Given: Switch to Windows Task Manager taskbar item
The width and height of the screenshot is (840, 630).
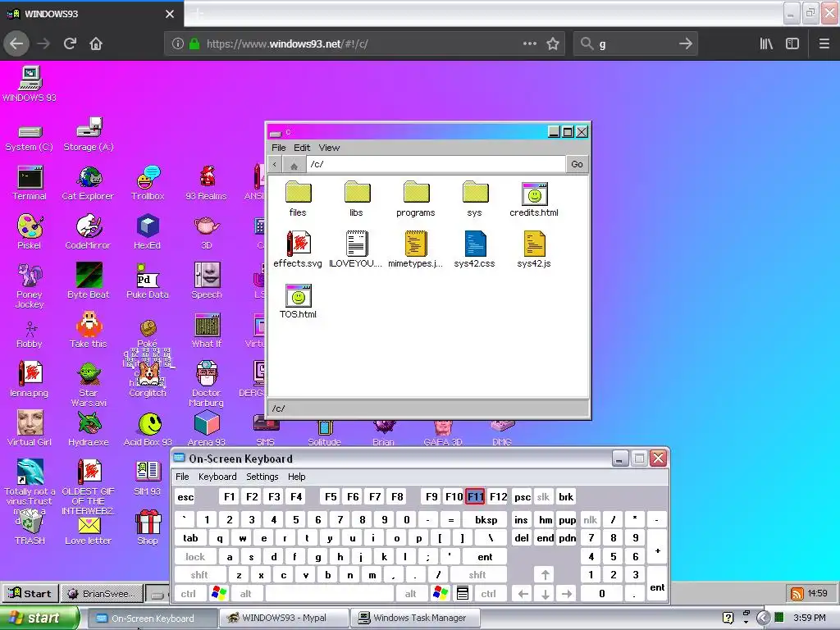Looking at the screenshot, I should point(415,618).
